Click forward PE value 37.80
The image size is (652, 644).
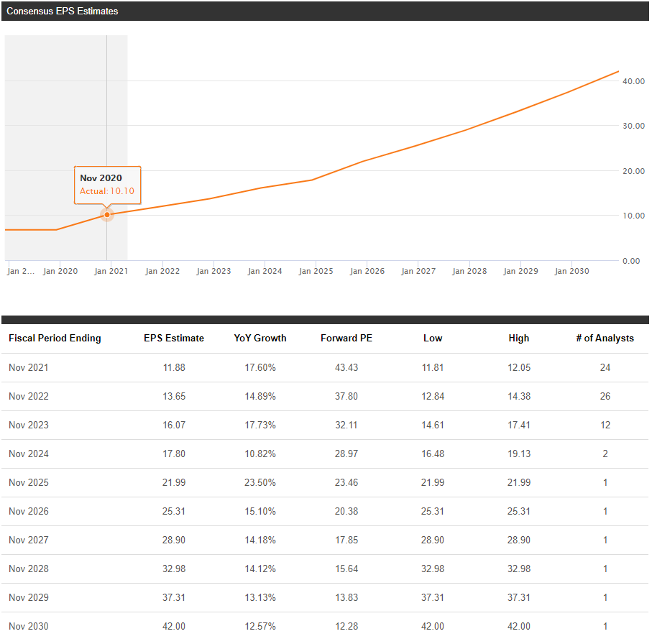pyautogui.click(x=346, y=396)
